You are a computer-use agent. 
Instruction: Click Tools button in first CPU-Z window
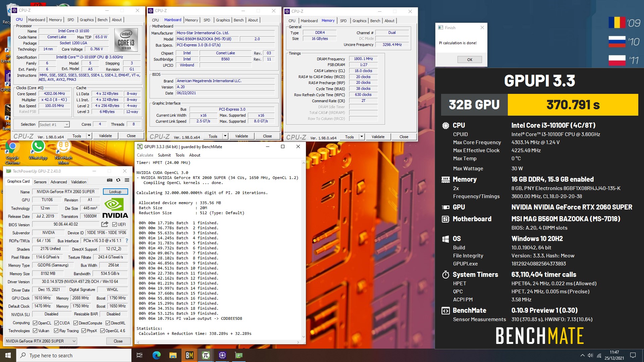tap(77, 136)
